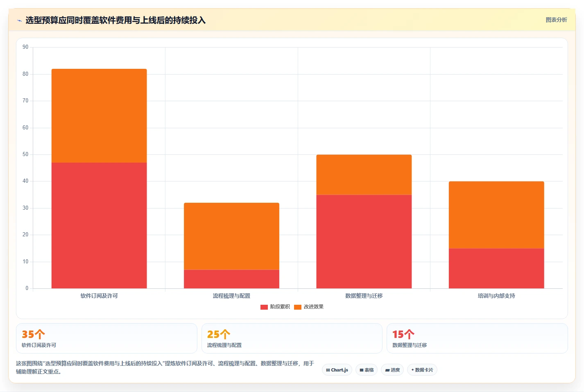
Task: Click the Chart.js chip
Action: point(337,370)
